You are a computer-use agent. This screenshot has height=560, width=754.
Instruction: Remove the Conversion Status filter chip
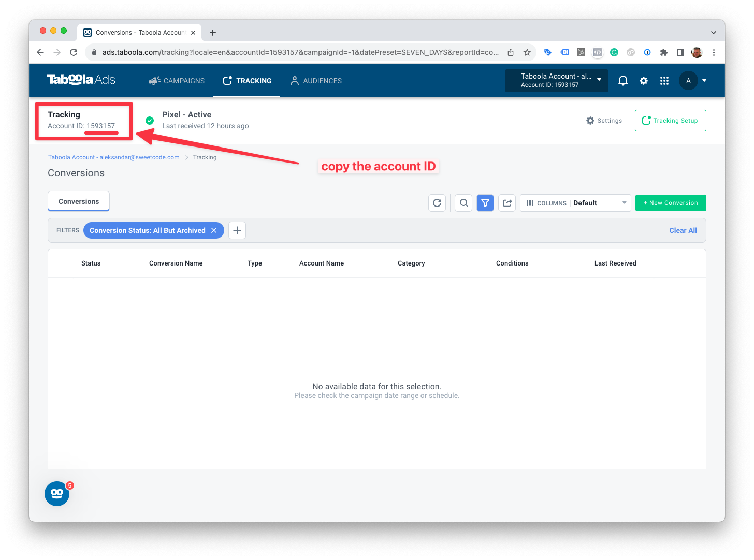[x=214, y=230]
